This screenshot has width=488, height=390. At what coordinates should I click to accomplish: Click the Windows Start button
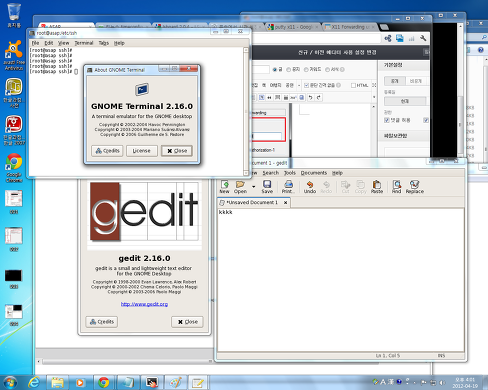[10, 382]
